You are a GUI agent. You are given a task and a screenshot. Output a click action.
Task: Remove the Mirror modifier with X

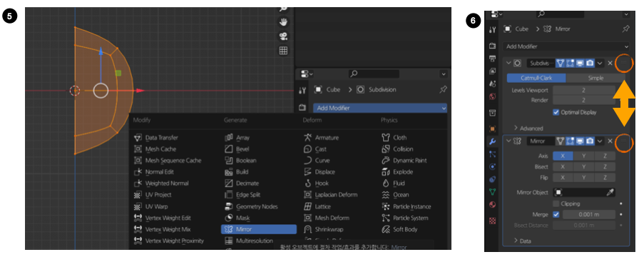(x=610, y=141)
